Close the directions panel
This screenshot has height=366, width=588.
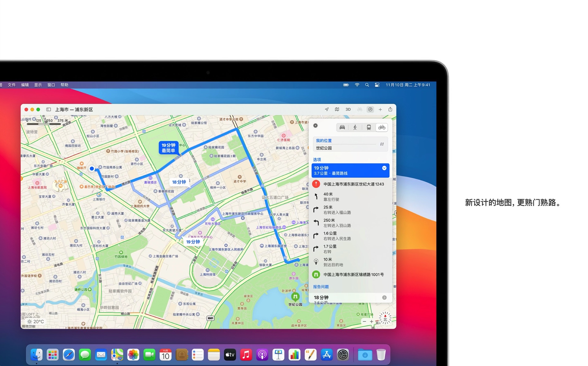click(315, 125)
